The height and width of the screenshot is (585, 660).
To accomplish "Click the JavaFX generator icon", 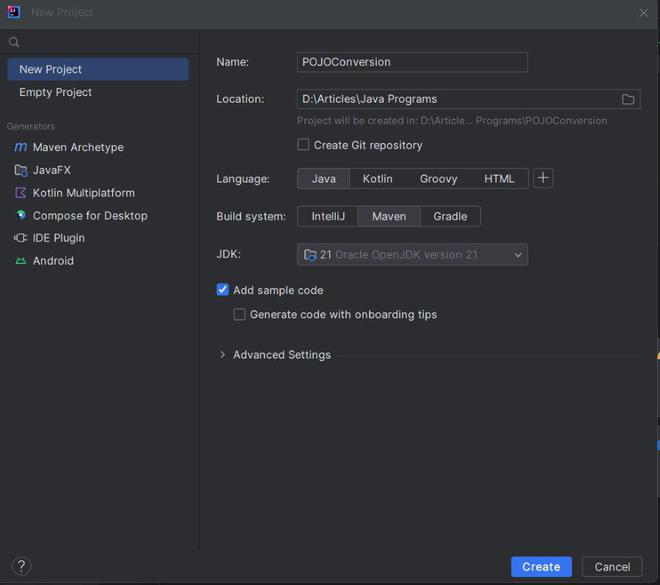I will tap(21, 170).
